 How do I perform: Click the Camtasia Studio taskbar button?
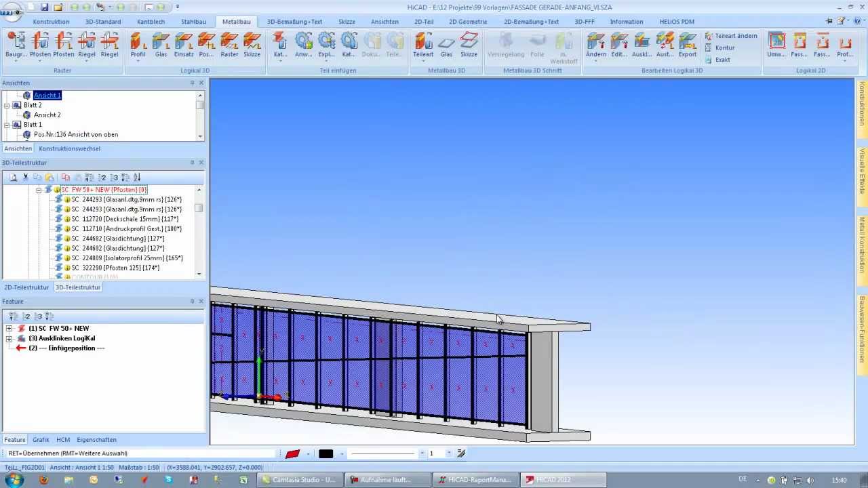pyautogui.click(x=299, y=480)
